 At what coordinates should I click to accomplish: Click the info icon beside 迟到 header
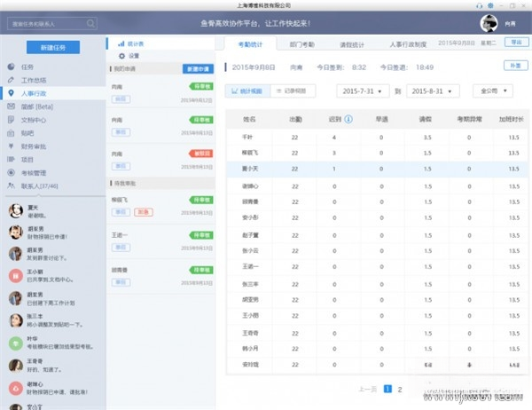(348, 119)
